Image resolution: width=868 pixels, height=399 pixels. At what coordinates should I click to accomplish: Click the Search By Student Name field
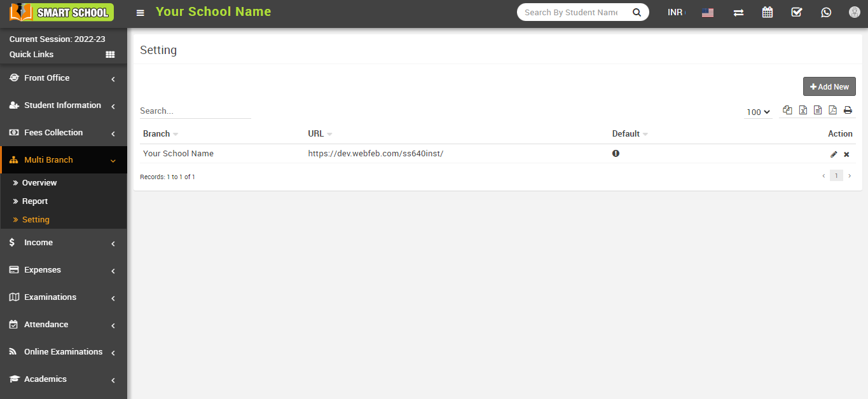point(571,13)
